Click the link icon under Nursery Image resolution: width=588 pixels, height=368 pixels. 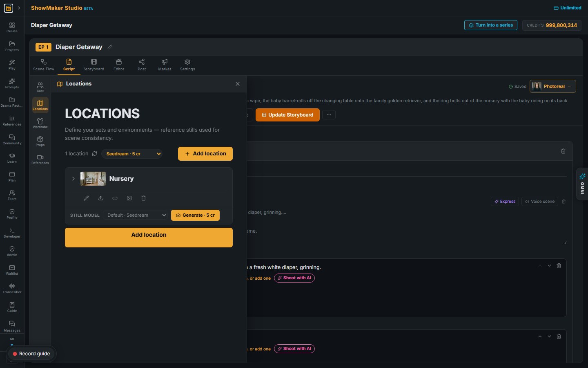click(x=115, y=198)
